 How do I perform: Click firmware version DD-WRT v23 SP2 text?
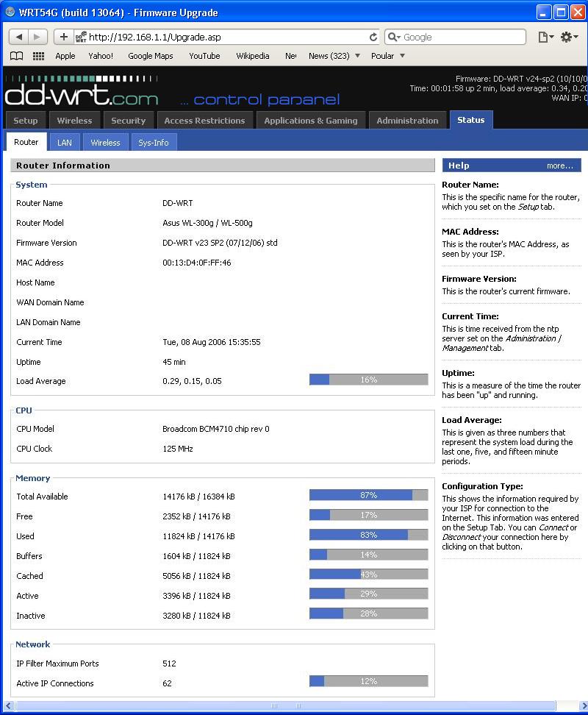220,243
